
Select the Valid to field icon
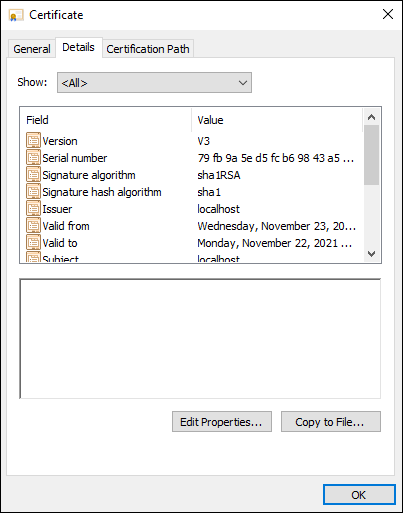coord(33,242)
